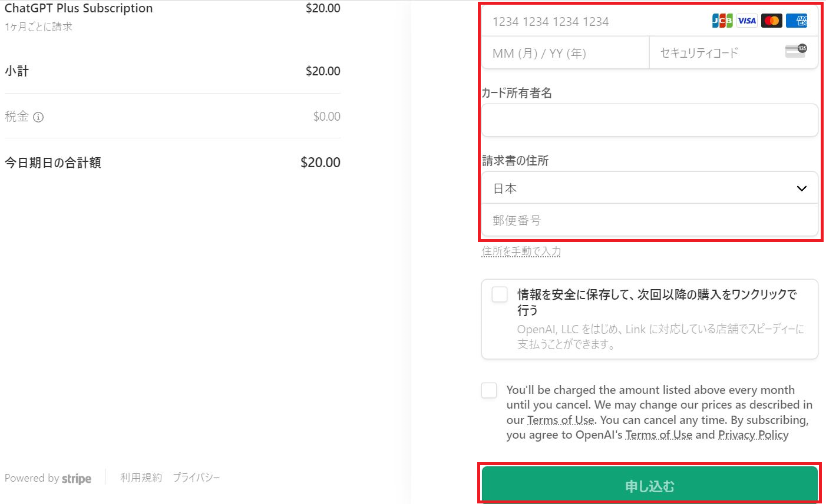
Task: Click the American Express logo icon
Action: (797, 21)
